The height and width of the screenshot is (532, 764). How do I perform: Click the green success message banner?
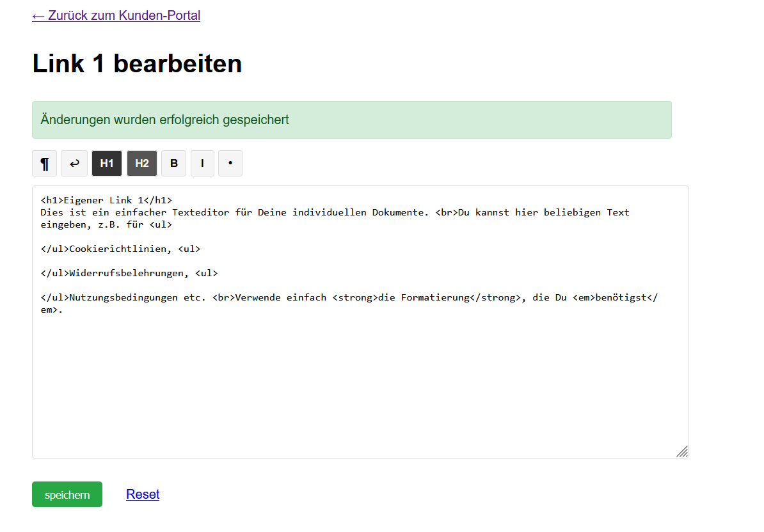351,120
